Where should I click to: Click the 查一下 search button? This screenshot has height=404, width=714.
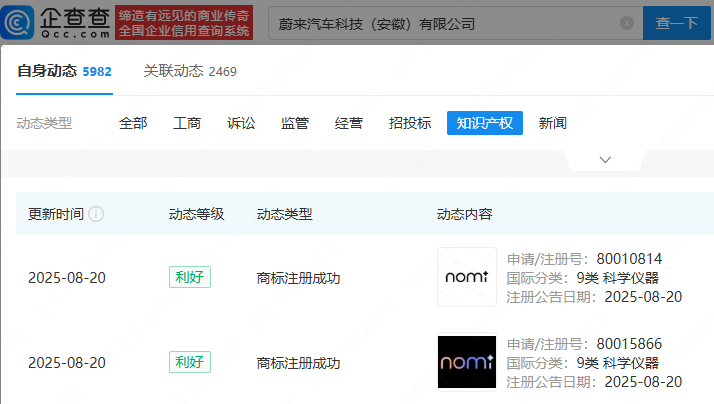[677, 23]
